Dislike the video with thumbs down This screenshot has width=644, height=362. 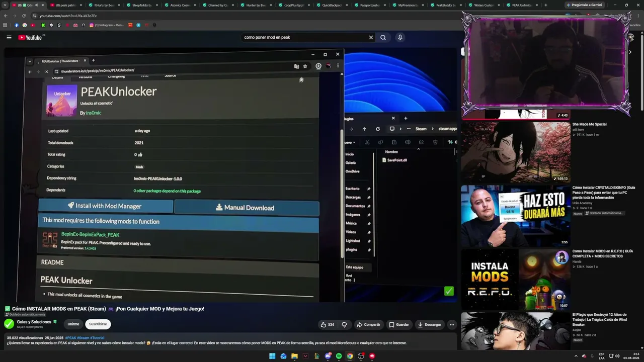click(345, 324)
